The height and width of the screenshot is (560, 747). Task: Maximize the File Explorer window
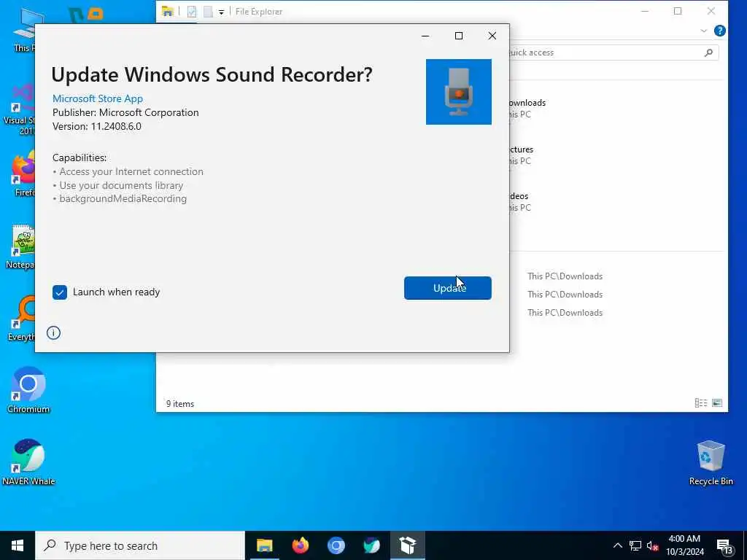click(678, 11)
